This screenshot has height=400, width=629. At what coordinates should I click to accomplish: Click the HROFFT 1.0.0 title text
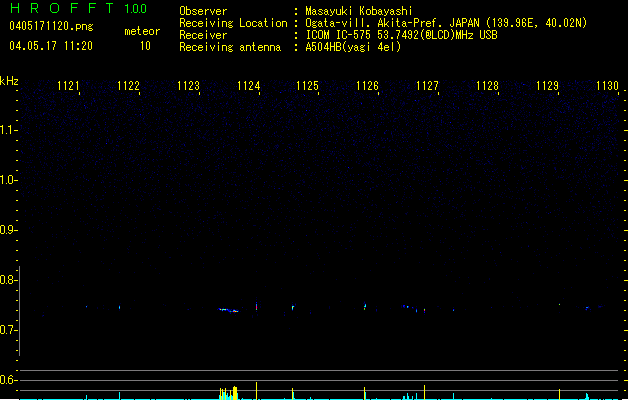click(x=78, y=8)
